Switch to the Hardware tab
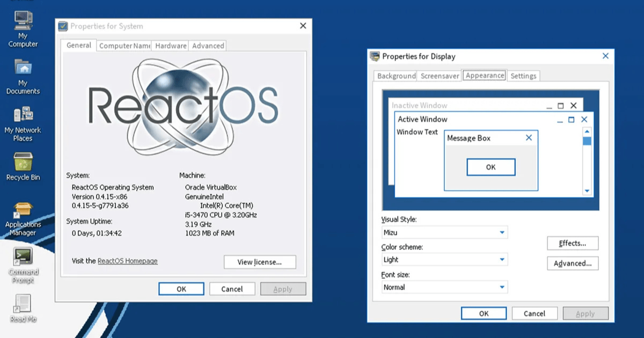This screenshot has height=338, width=644. (x=170, y=46)
